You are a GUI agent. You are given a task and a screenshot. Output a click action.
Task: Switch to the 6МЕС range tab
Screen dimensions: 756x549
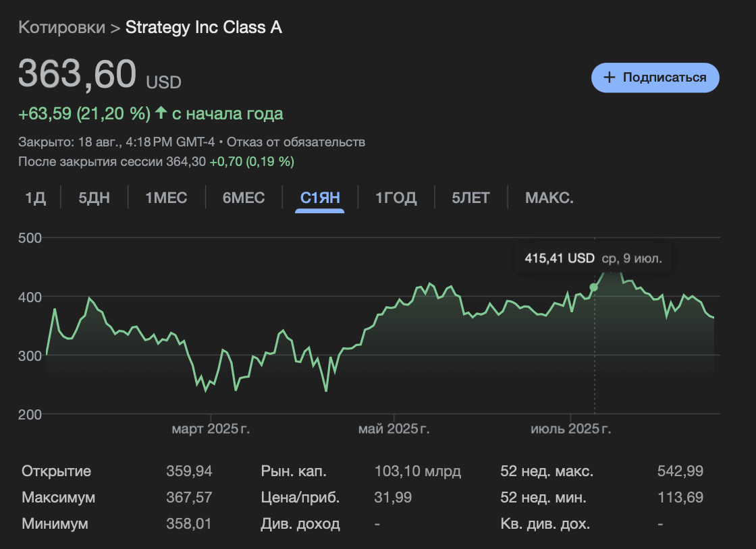click(x=244, y=198)
